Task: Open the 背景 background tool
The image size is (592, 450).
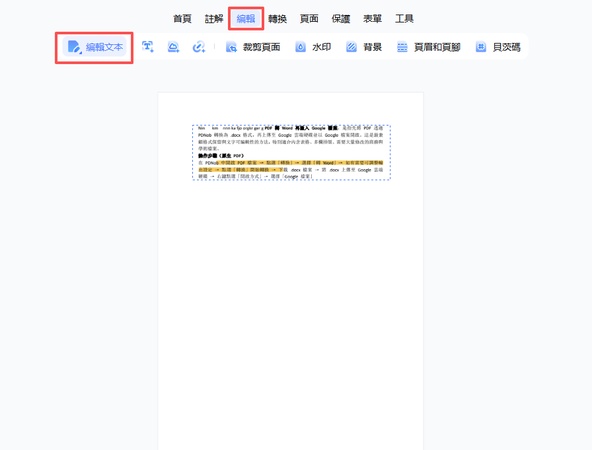Action: (x=364, y=47)
